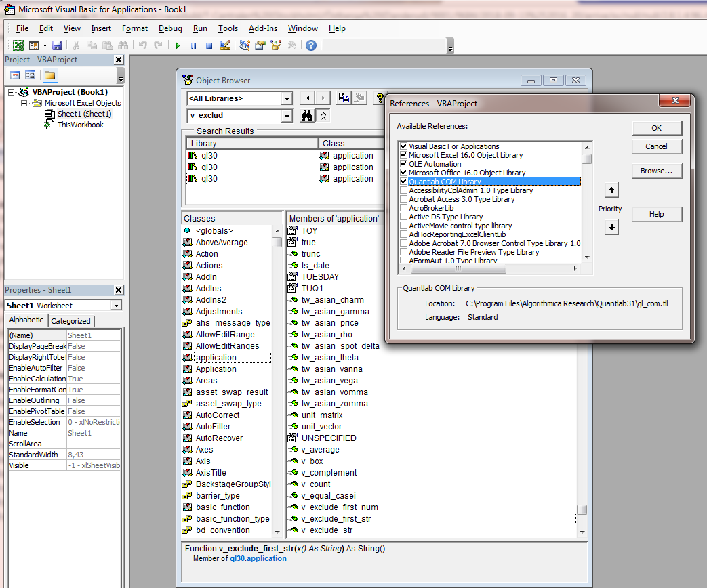The height and width of the screenshot is (588, 707).
Task: Move reference priority down arrow
Action: pyautogui.click(x=611, y=227)
